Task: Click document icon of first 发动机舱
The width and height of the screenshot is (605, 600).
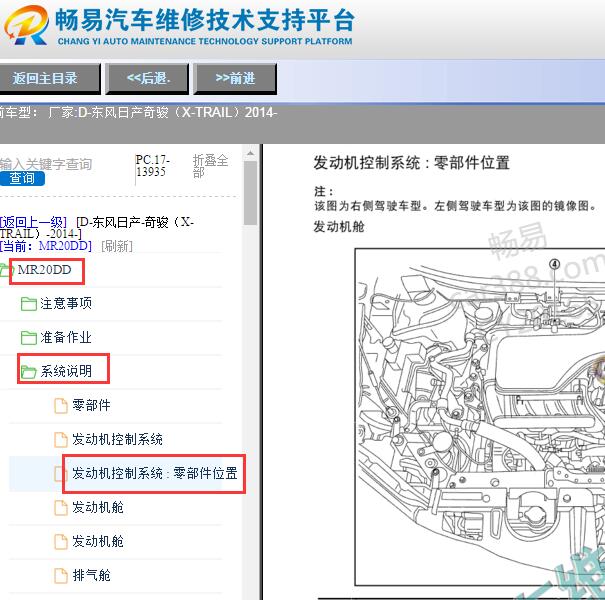Action: coord(61,508)
